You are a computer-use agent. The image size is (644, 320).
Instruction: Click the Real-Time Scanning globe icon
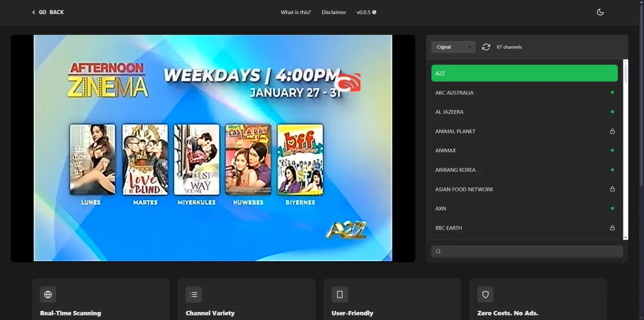(48, 294)
